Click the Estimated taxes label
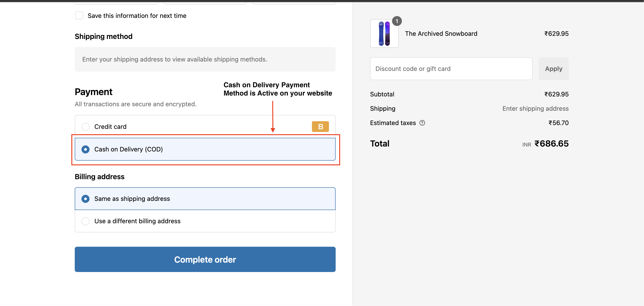The image size is (644, 306). pyautogui.click(x=393, y=123)
